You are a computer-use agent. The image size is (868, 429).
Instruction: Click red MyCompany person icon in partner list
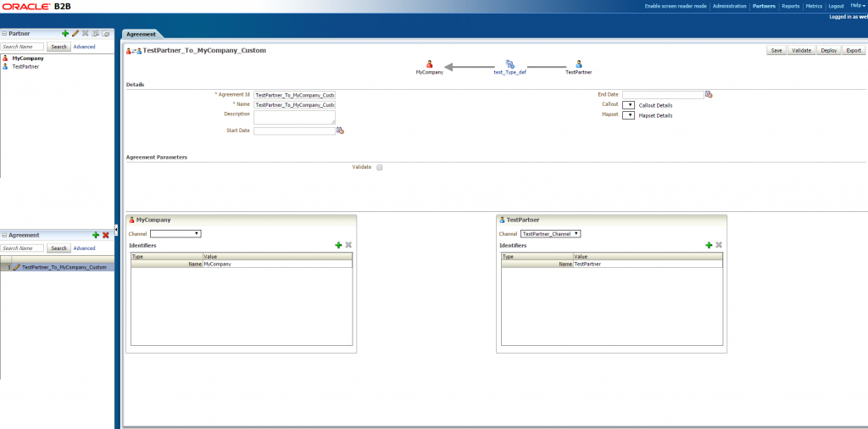click(x=6, y=58)
